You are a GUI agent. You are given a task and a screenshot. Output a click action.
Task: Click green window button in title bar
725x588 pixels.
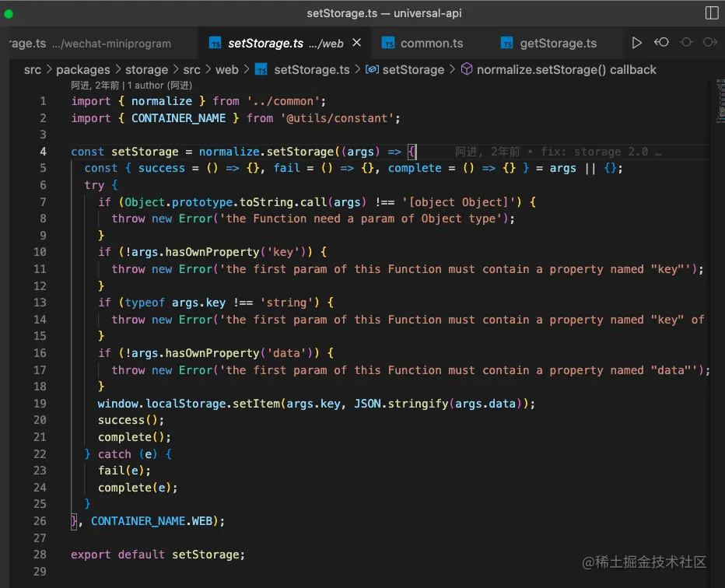pos(9,14)
